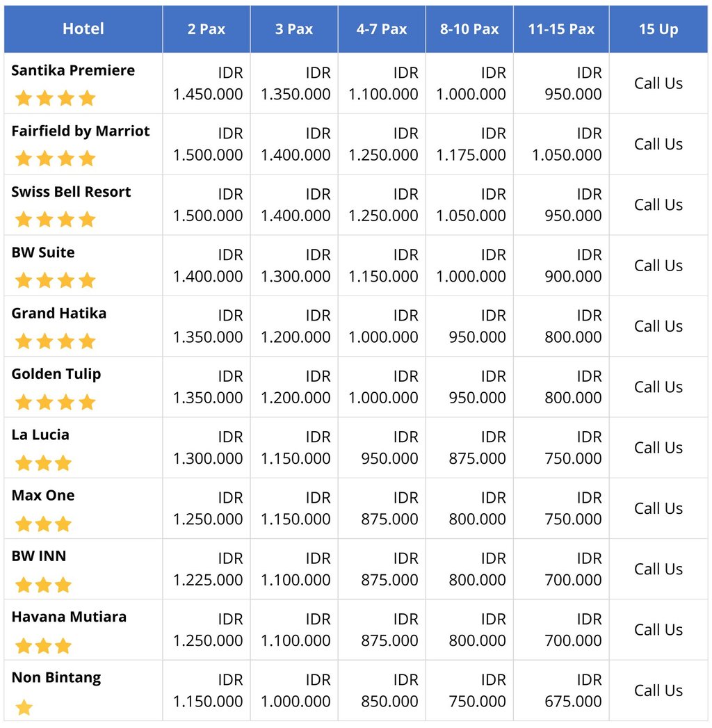Select BW Suite 4-7 Pax price 1.150.000

click(x=383, y=277)
